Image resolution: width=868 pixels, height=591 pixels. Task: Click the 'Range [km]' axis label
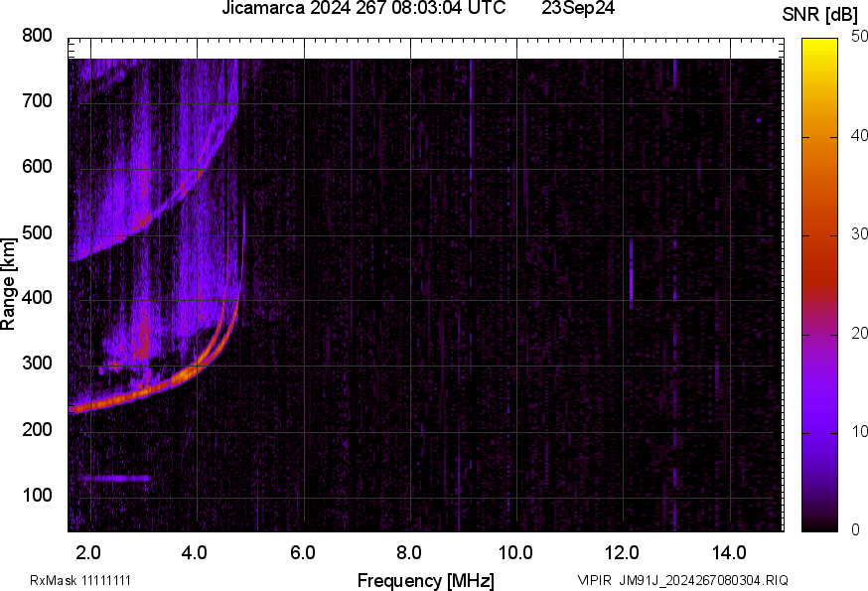coord(8,284)
